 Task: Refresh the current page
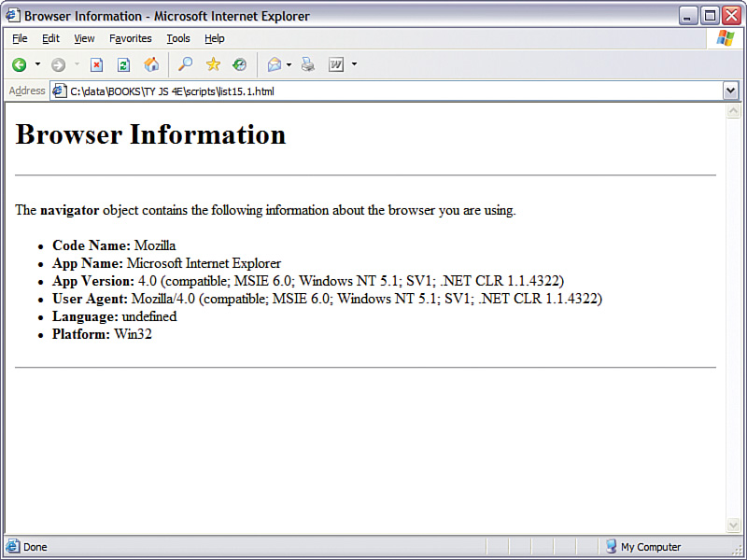(123, 64)
